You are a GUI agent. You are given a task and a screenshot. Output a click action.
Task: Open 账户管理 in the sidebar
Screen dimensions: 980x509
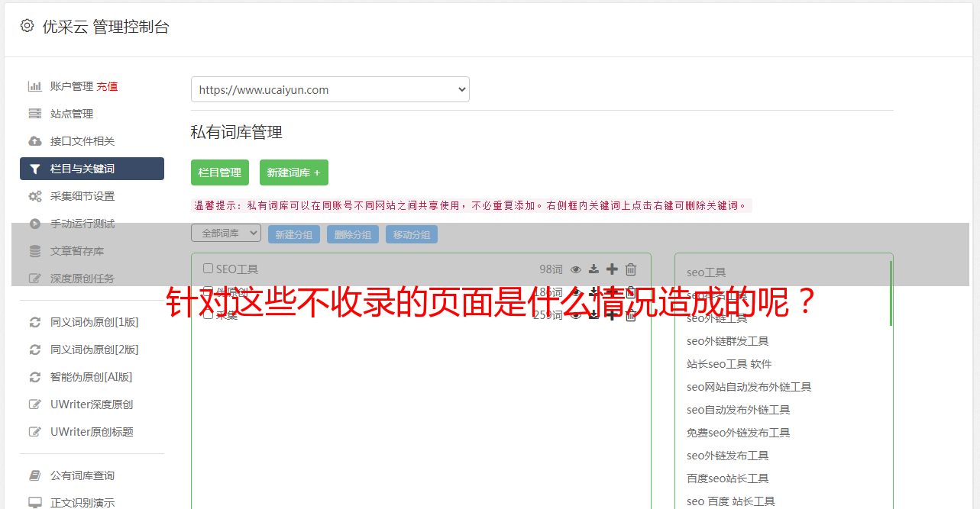pos(72,86)
